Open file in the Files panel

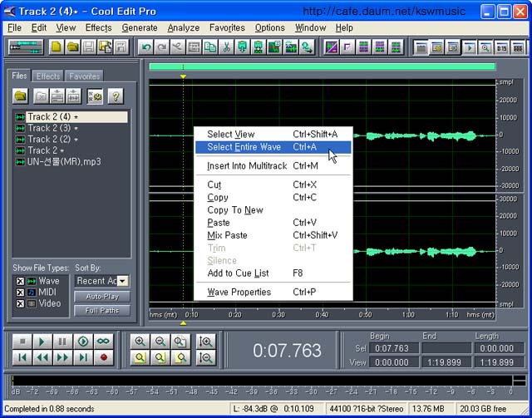pyautogui.click(x=20, y=96)
